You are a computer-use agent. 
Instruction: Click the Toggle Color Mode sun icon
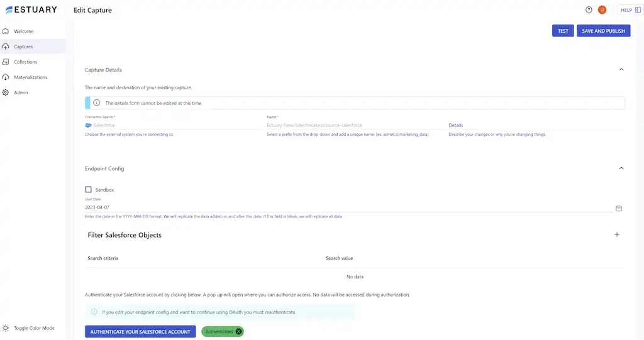click(6, 328)
